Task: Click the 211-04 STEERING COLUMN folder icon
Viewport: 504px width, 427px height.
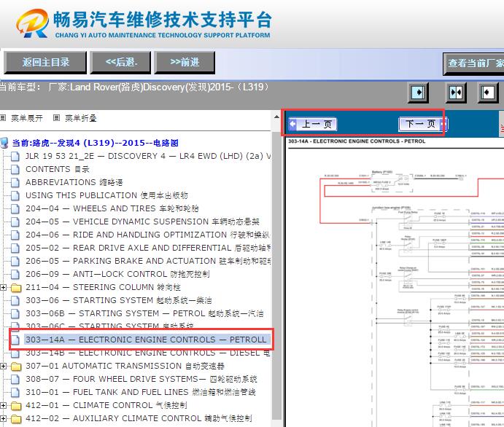Action: (x=16, y=288)
